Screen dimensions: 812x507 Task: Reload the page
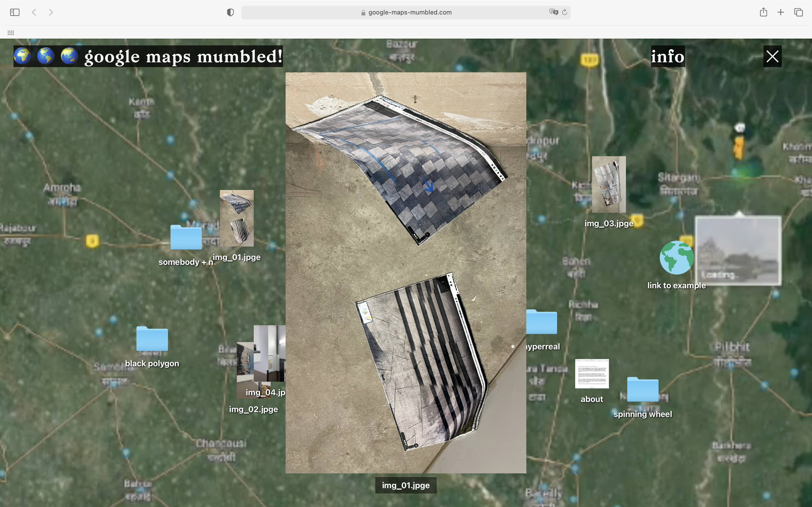click(x=564, y=12)
